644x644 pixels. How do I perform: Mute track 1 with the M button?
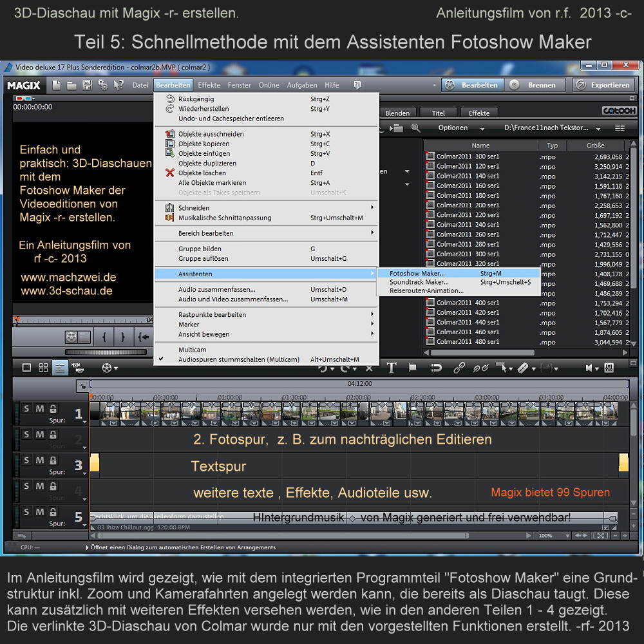click(40, 409)
